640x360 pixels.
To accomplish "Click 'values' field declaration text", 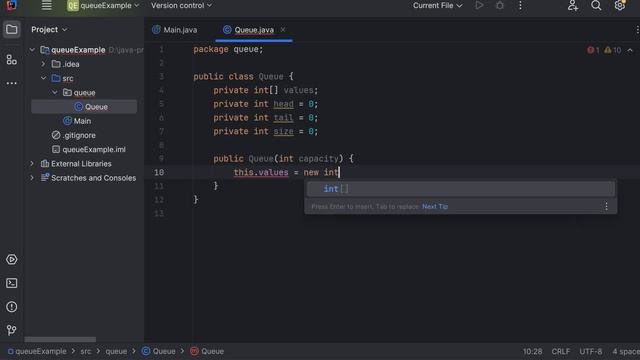I will click(x=298, y=90).
